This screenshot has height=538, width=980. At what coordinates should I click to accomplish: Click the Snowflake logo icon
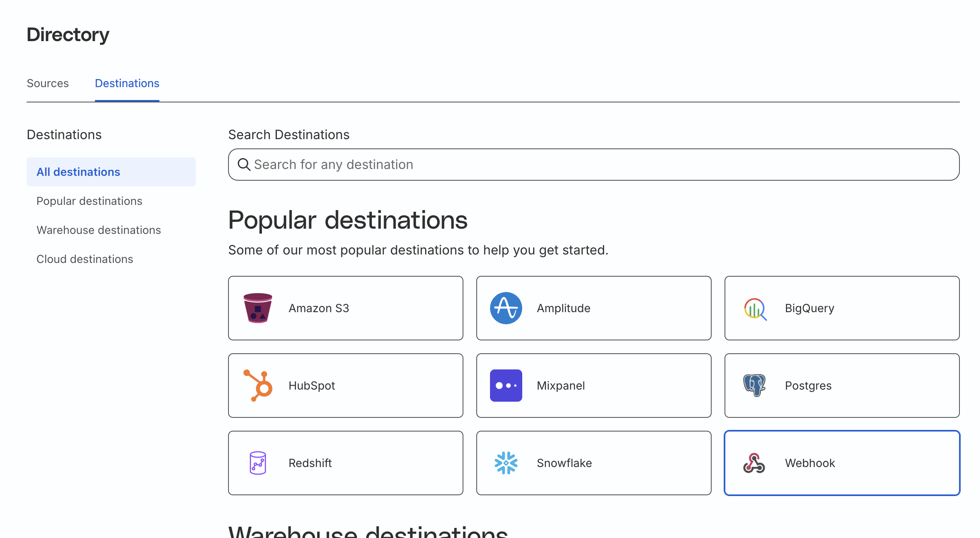[506, 463]
